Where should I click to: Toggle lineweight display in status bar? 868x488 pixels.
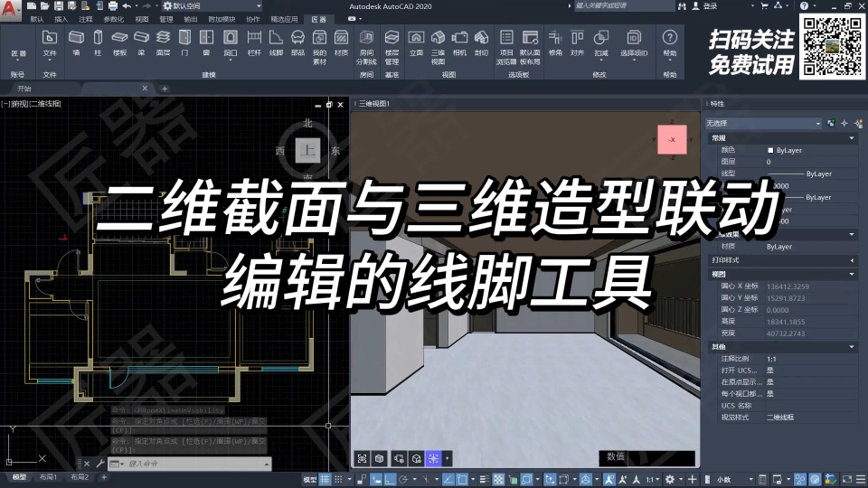coord(485,479)
